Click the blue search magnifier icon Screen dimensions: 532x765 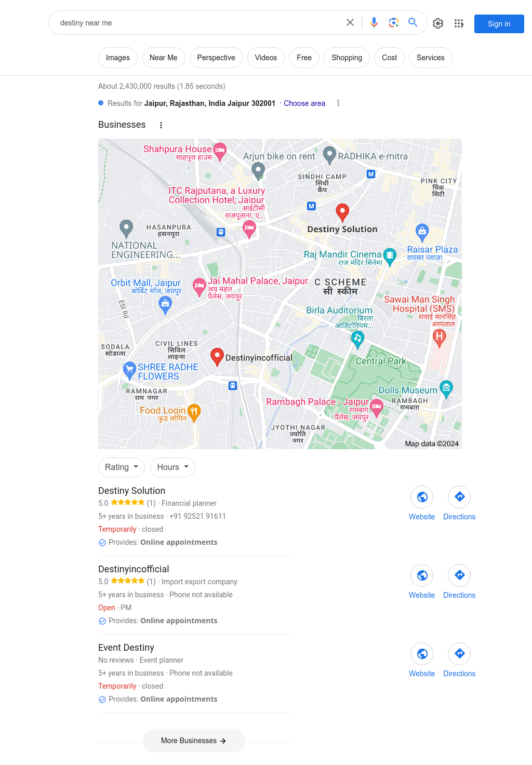(413, 22)
